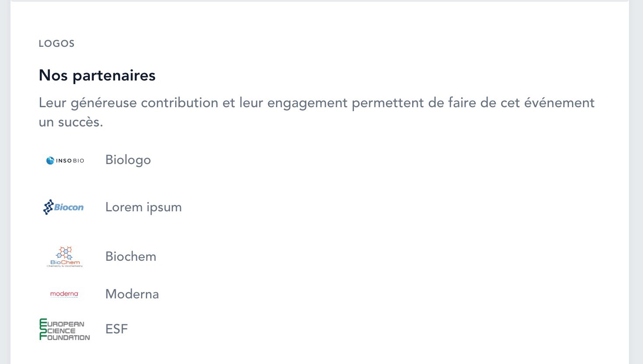Open the Moderna partner name
The width and height of the screenshot is (643, 364).
tap(132, 294)
